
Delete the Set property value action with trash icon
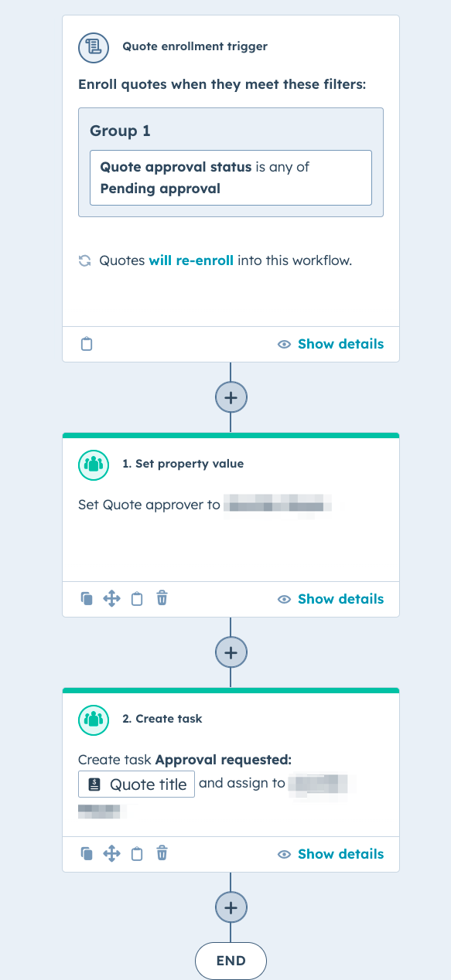click(162, 598)
